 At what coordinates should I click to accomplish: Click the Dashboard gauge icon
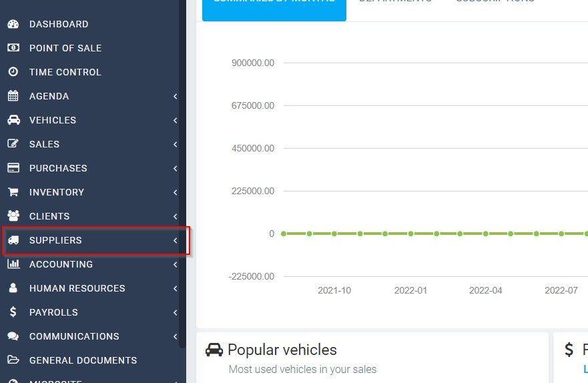tap(13, 24)
